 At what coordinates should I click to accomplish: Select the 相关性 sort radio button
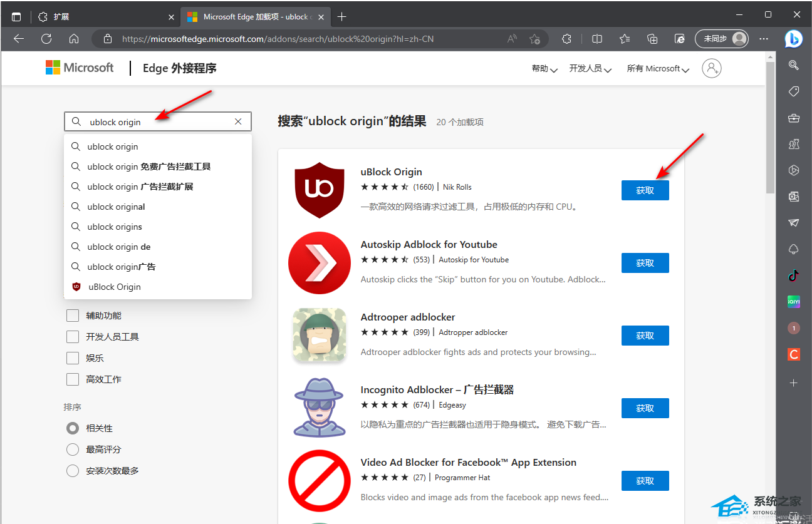(x=73, y=428)
